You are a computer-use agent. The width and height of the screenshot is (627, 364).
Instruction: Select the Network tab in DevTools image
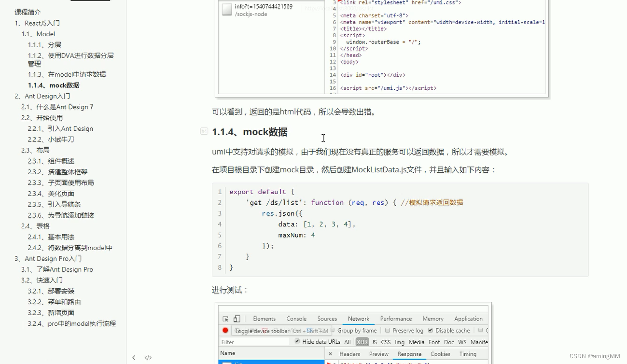click(x=359, y=319)
